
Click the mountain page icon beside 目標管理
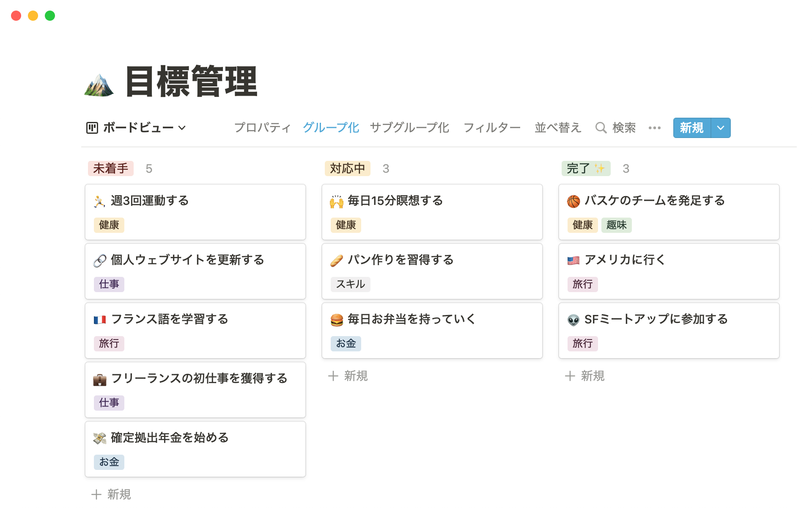tap(99, 85)
